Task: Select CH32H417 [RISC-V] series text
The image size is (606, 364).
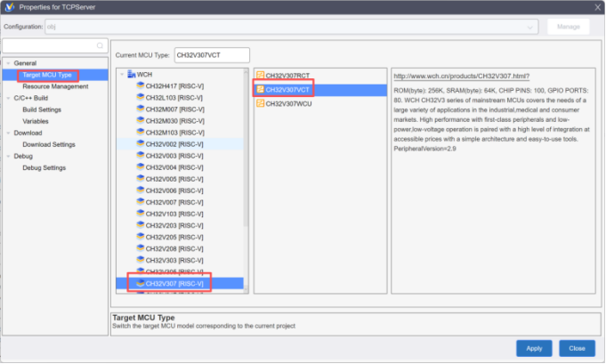Action: pyautogui.click(x=174, y=86)
